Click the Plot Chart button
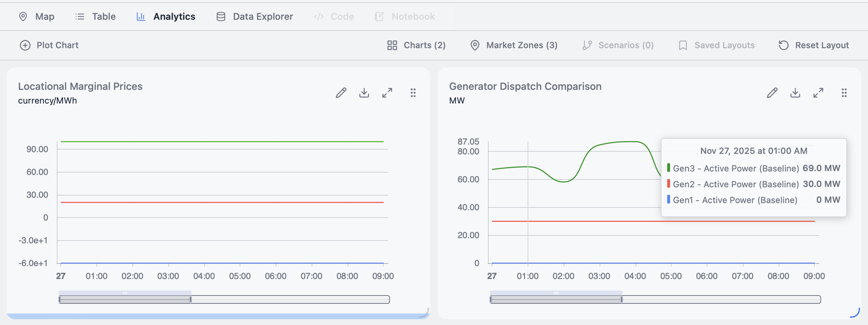This screenshot has width=868, height=325. (49, 45)
